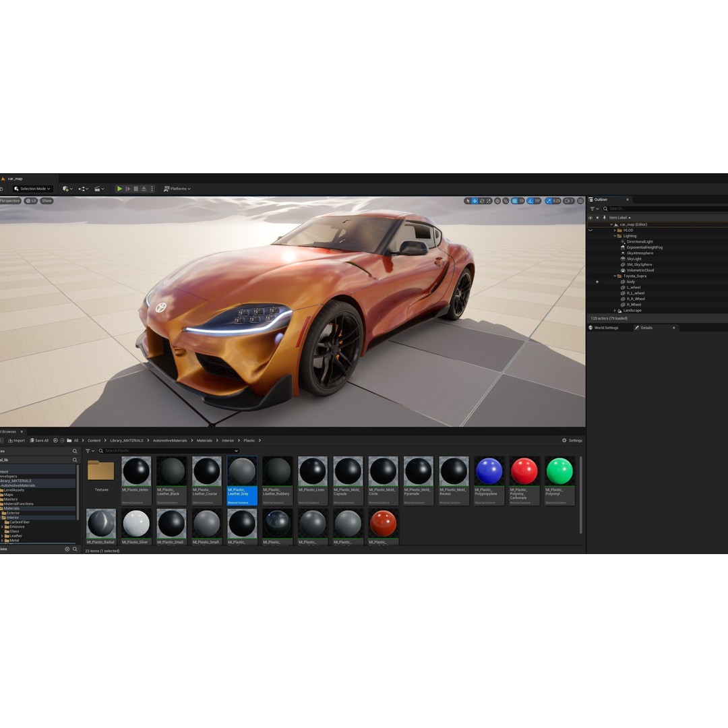Focus the Search Plastic field
The width and height of the screenshot is (728, 728).
pyautogui.click(x=169, y=451)
